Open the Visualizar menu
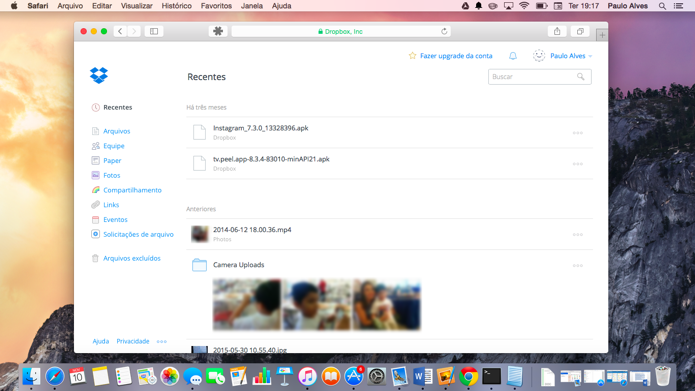This screenshot has width=695, height=391. pos(137,6)
